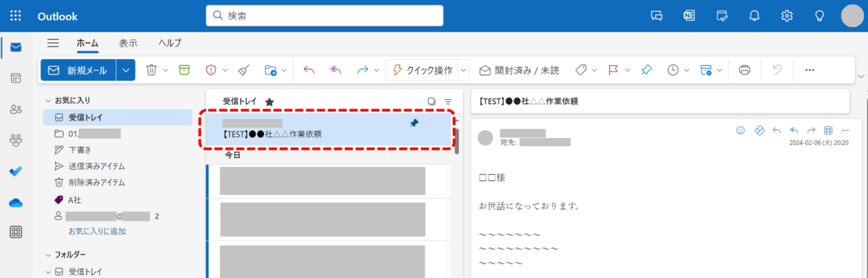This screenshot has width=868, height=278.
Task: Flag the message with the red flag
Action: (x=613, y=70)
